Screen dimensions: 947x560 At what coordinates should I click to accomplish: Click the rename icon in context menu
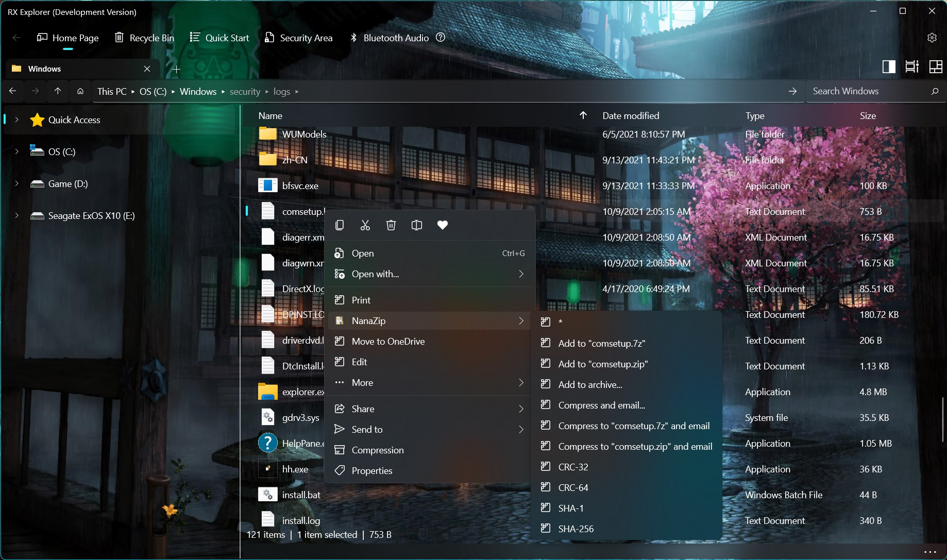[417, 225]
